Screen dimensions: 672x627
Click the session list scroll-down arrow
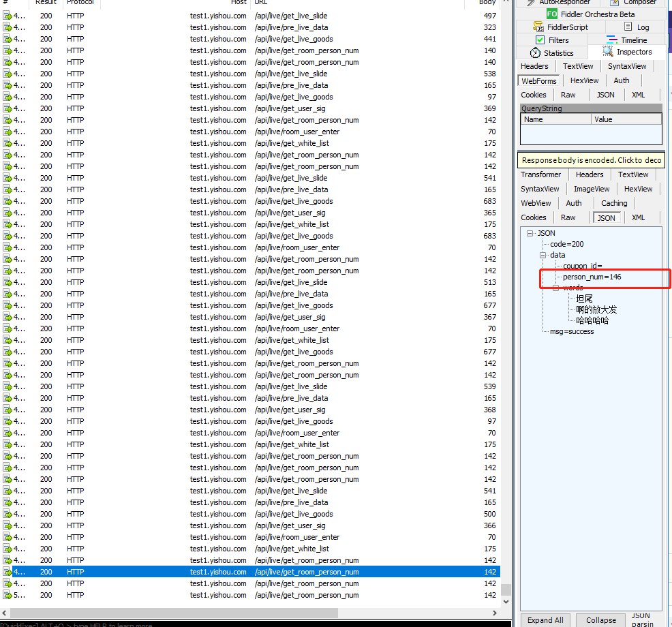coord(506,601)
